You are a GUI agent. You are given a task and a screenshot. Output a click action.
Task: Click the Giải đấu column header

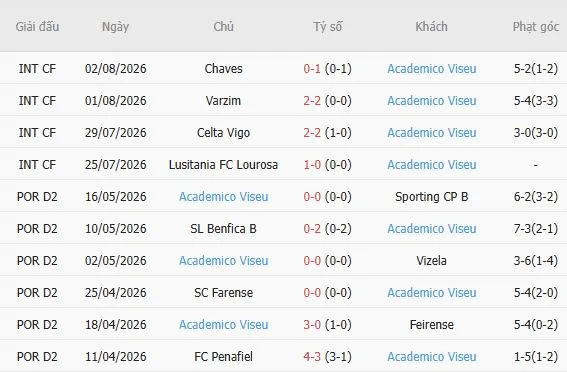(37, 26)
